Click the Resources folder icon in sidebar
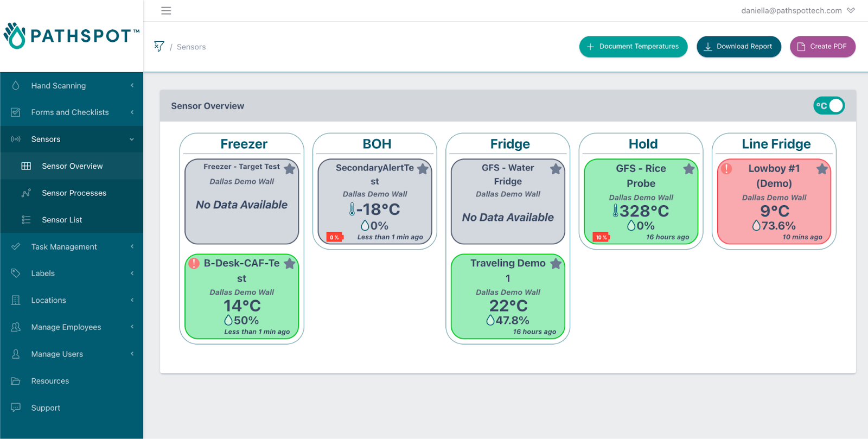This screenshot has width=868, height=439. point(16,381)
